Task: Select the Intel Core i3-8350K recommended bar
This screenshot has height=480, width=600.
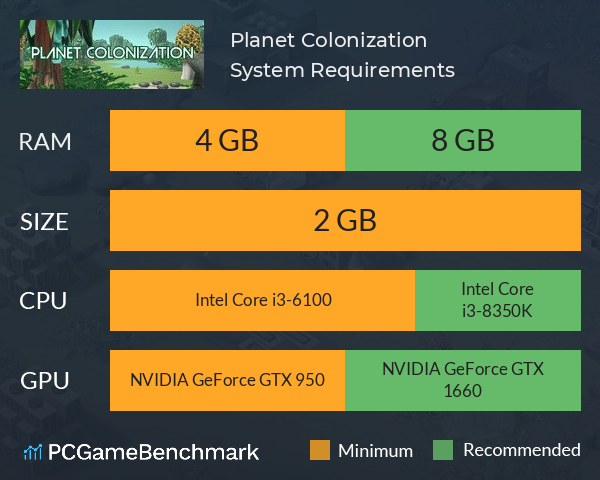Action: coord(498,300)
